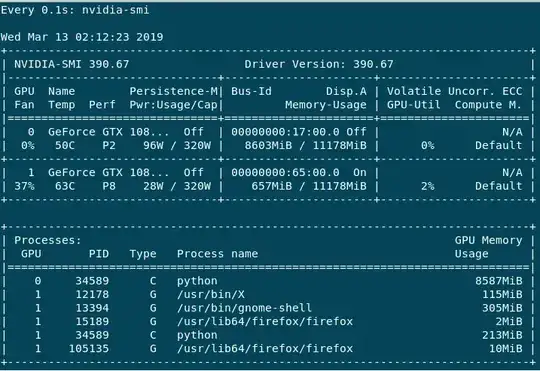The image size is (540, 371).
Task: Click the Processes: section label
Action: point(48,240)
